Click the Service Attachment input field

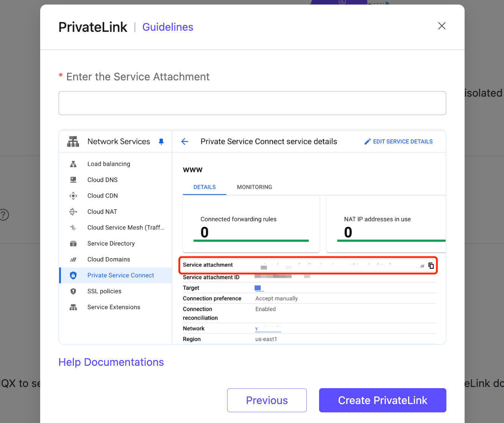pyautogui.click(x=252, y=103)
